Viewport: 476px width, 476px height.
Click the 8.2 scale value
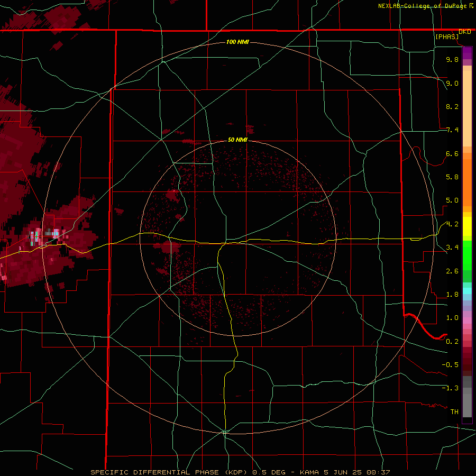(452, 106)
